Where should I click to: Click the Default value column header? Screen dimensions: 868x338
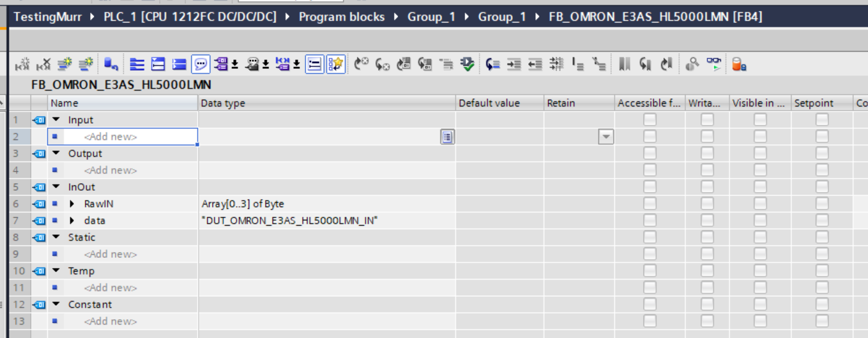(x=500, y=103)
